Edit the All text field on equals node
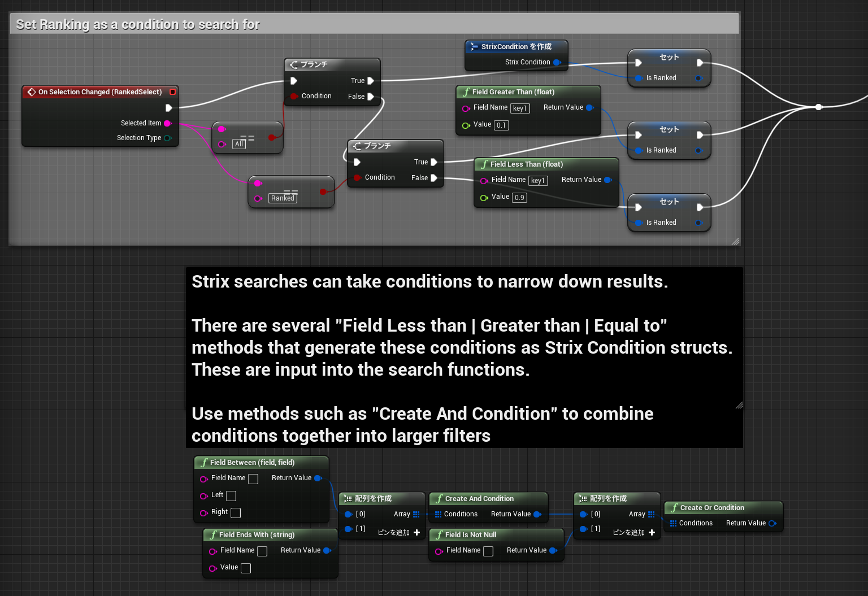Viewport: 868px width, 596px height. pyautogui.click(x=239, y=144)
